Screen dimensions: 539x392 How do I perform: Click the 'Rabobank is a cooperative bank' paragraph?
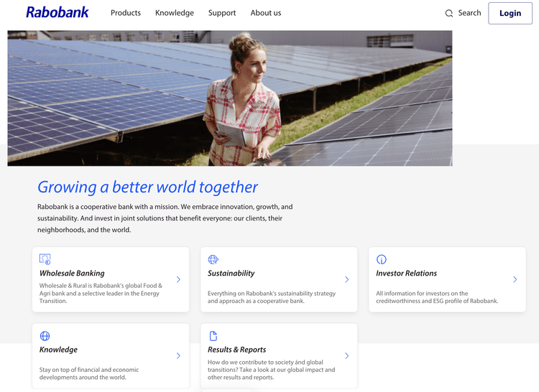(165, 218)
